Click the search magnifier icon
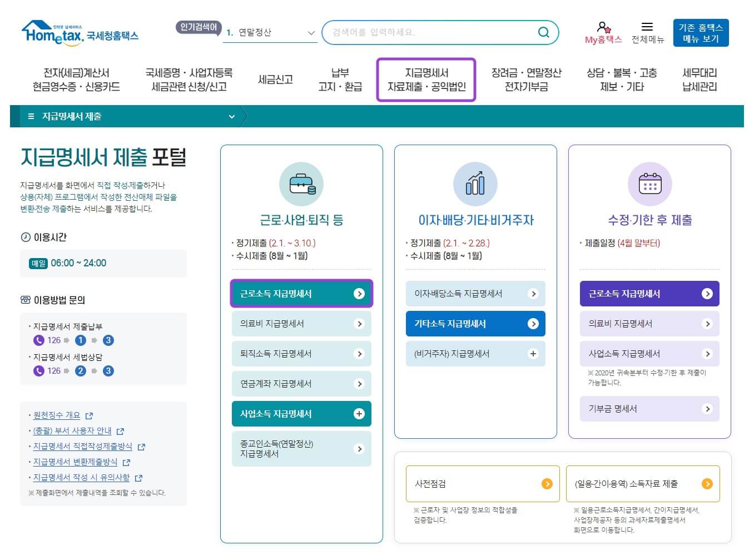This screenshot has width=754, height=560. point(543,32)
